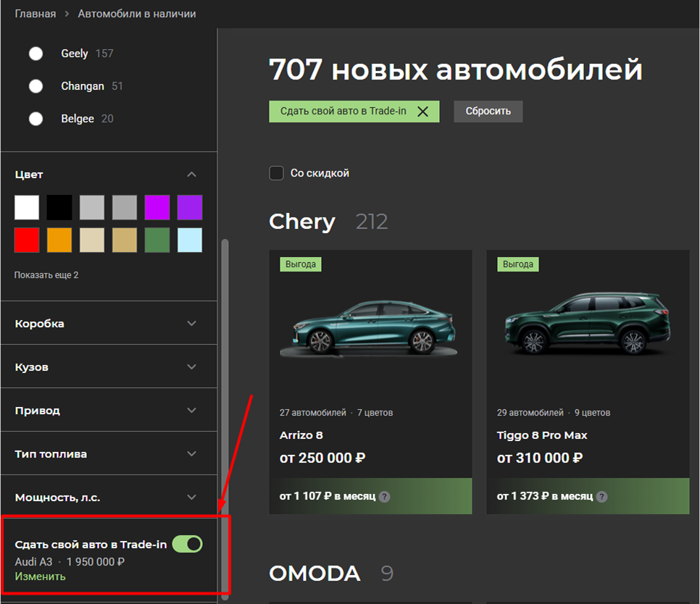
Task: Check the Со скидкой checkbox
Action: click(276, 173)
